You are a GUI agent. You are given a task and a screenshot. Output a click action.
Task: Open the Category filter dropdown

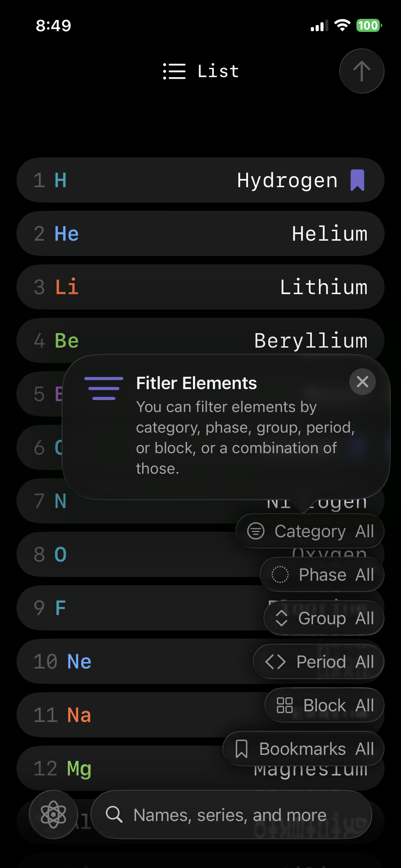pyautogui.click(x=310, y=531)
